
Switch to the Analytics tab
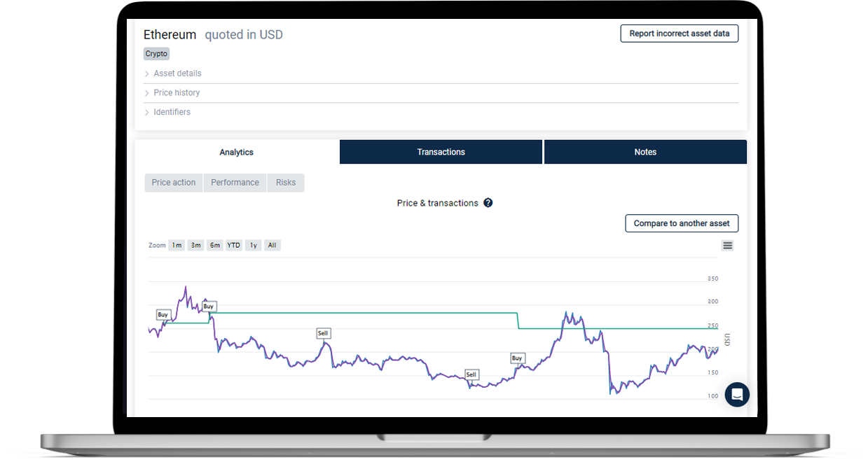click(237, 152)
